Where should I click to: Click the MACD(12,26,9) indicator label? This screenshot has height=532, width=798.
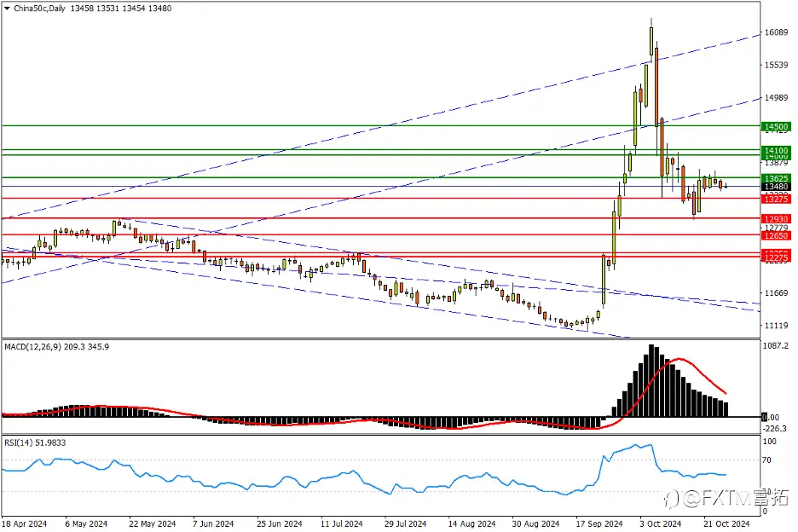click(32, 347)
